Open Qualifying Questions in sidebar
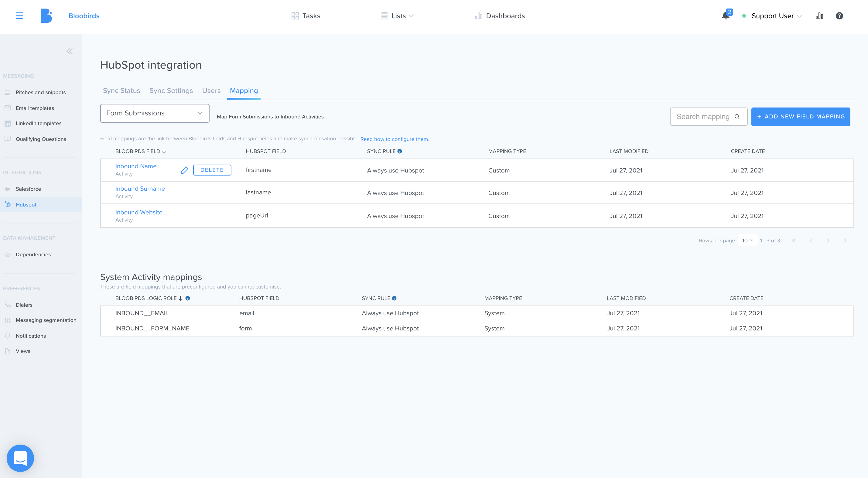The height and width of the screenshot is (478, 868). click(x=41, y=139)
